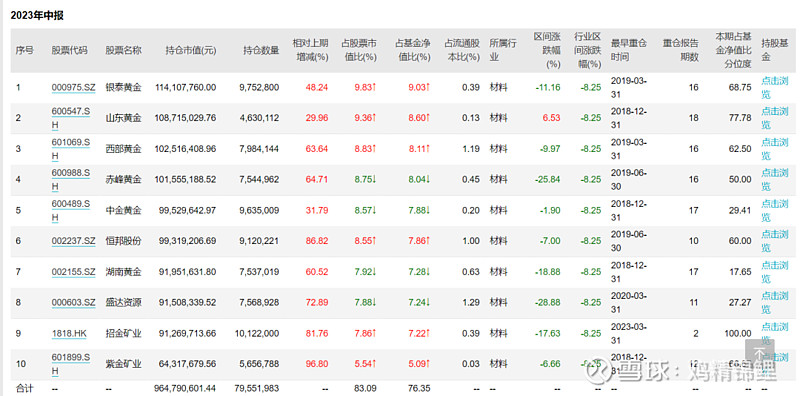Click the 占基金净值比(%) column header
The image size is (800, 396).
click(413, 50)
